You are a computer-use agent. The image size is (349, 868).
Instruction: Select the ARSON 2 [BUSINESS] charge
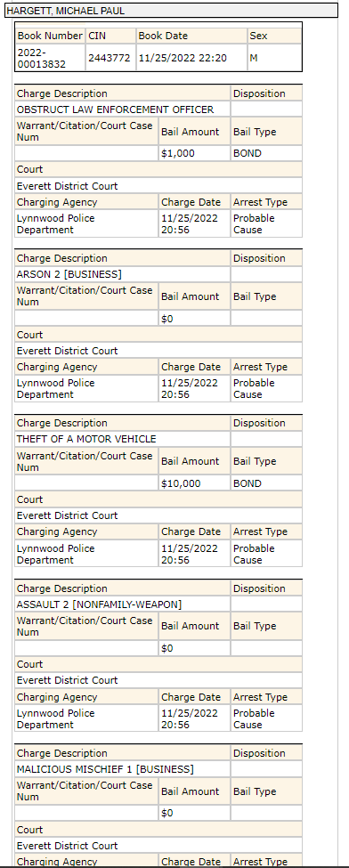pyautogui.click(x=69, y=274)
